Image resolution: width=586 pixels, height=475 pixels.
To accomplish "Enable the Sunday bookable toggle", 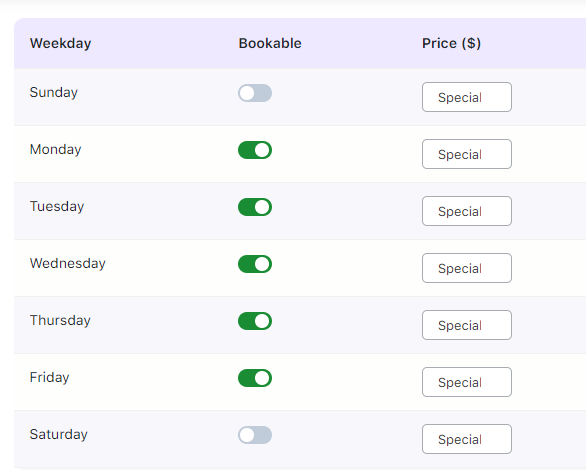I will [x=255, y=93].
